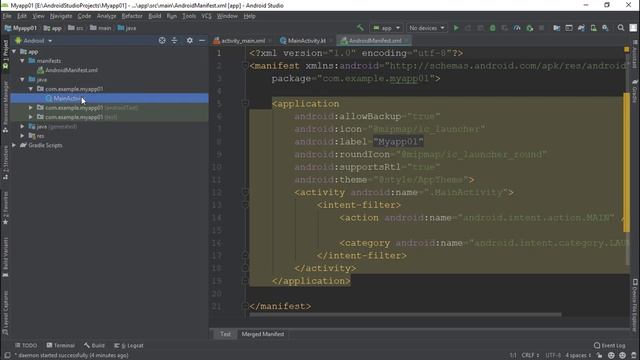This screenshot has width=640, height=360.
Task: Hide the Project panel with minus icon
Action: point(202,40)
